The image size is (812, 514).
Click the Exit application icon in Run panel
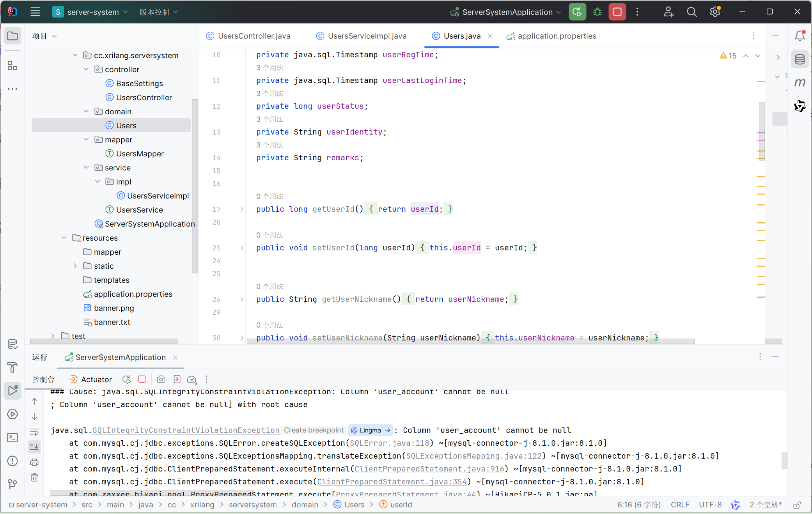176,379
